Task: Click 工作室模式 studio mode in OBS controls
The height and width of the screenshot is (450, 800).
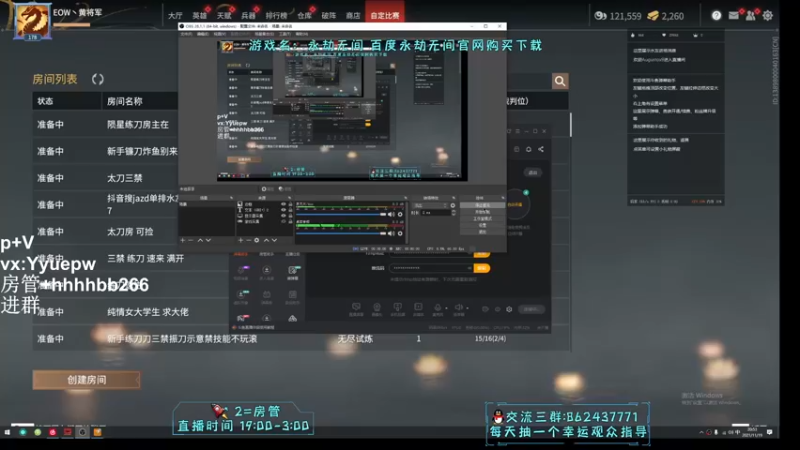Action: (x=482, y=218)
